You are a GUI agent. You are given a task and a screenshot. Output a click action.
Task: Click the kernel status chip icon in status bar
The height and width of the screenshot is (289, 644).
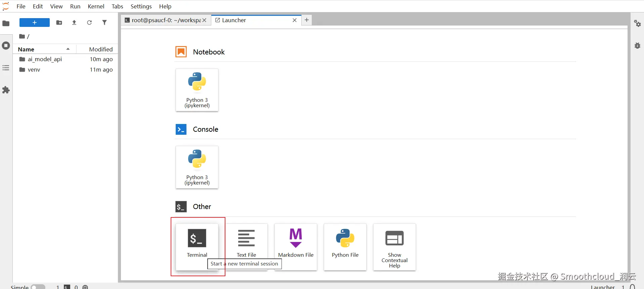point(85,287)
